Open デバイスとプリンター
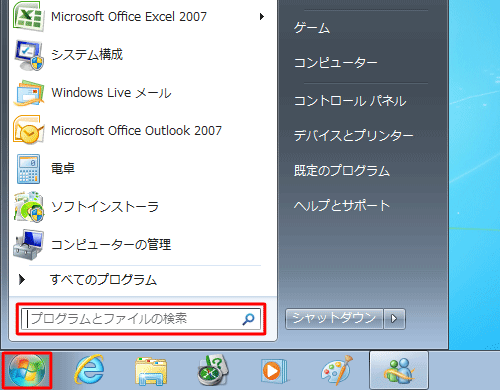Image resolution: width=500 pixels, height=390 pixels. (x=353, y=135)
